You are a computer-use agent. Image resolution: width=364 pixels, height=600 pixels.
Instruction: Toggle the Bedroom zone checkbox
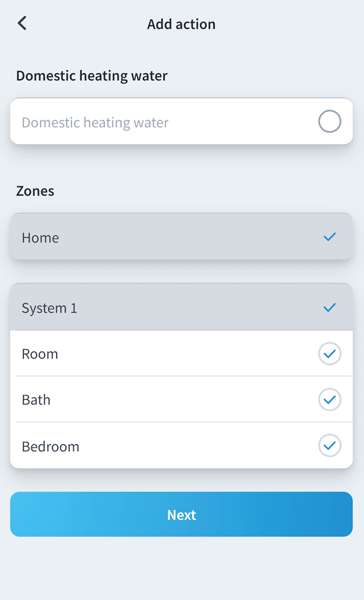click(x=329, y=446)
